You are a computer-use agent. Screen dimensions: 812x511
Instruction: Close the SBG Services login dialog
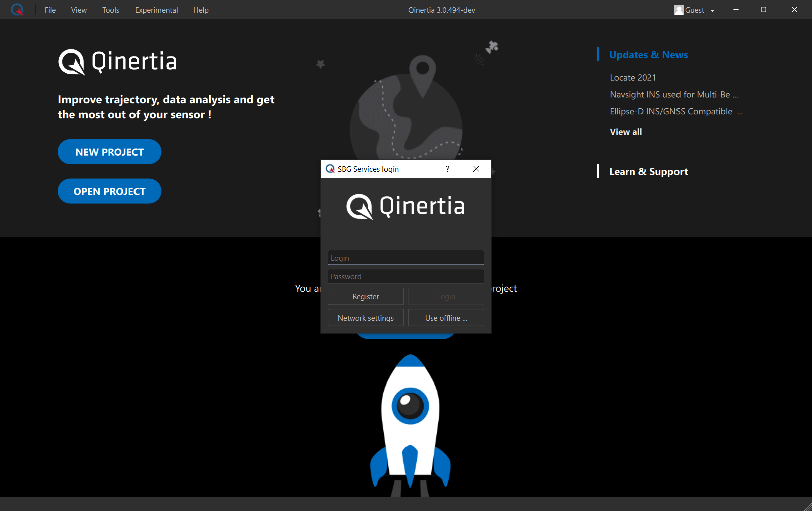point(476,169)
